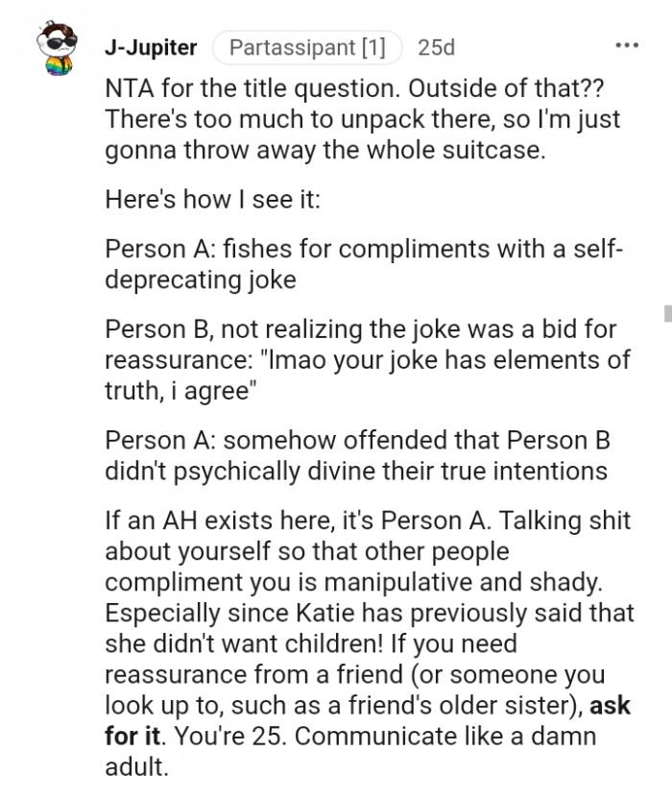
Task: Click the flair label next to the username
Action: point(307,45)
